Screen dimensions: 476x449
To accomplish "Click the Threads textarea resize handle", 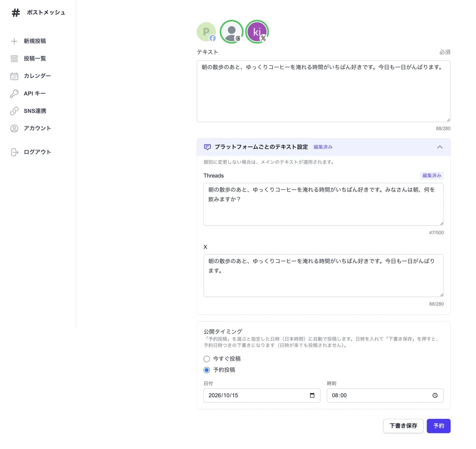I will tap(441, 223).
